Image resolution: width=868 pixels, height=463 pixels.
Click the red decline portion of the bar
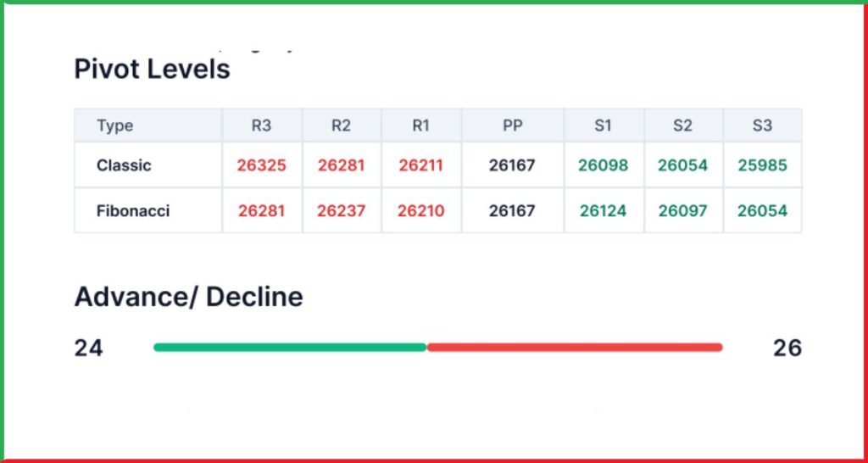(x=575, y=347)
